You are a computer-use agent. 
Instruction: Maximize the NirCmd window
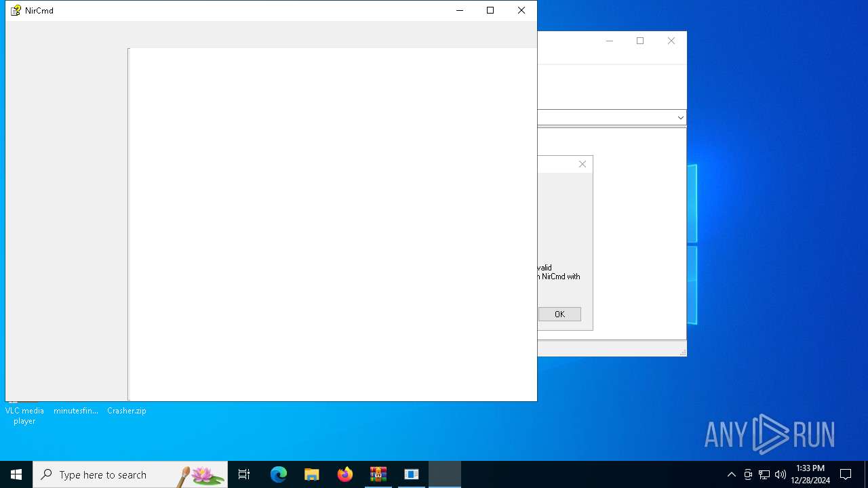(x=490, y=10)
